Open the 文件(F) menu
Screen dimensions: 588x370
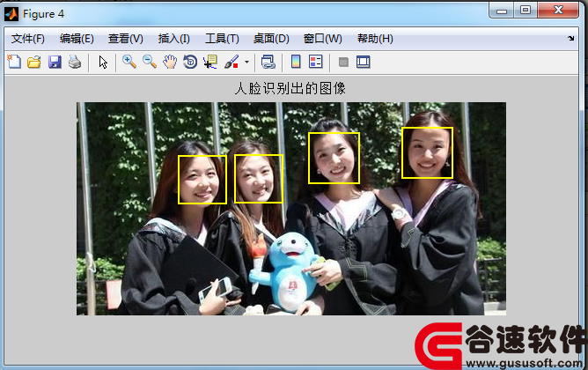[28, 38]
